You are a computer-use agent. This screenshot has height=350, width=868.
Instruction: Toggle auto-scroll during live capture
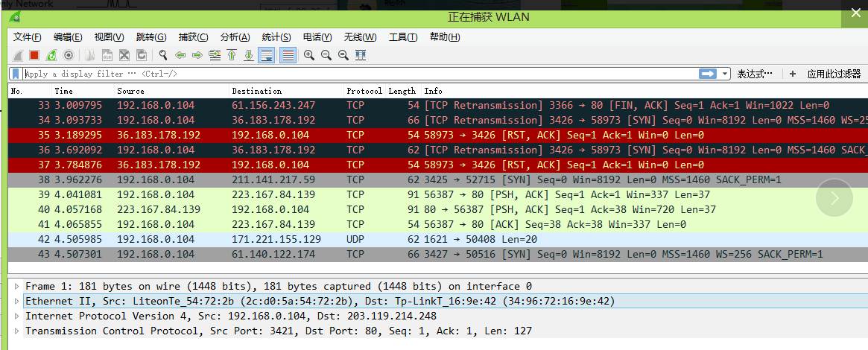coord(267,55)
